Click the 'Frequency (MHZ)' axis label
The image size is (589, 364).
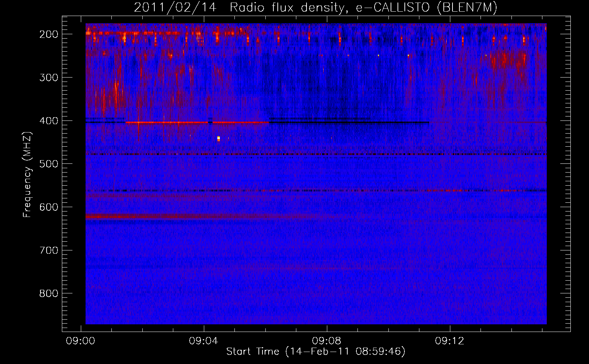[x=27, y=175]
